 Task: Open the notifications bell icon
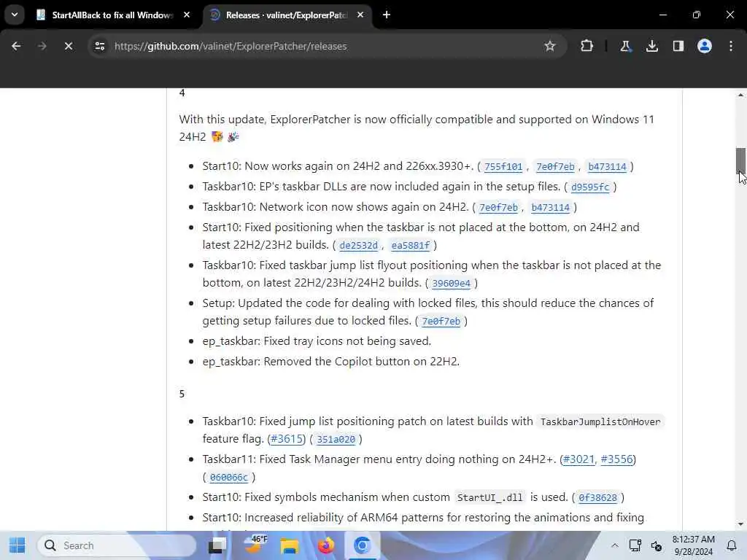click(732, 545)
